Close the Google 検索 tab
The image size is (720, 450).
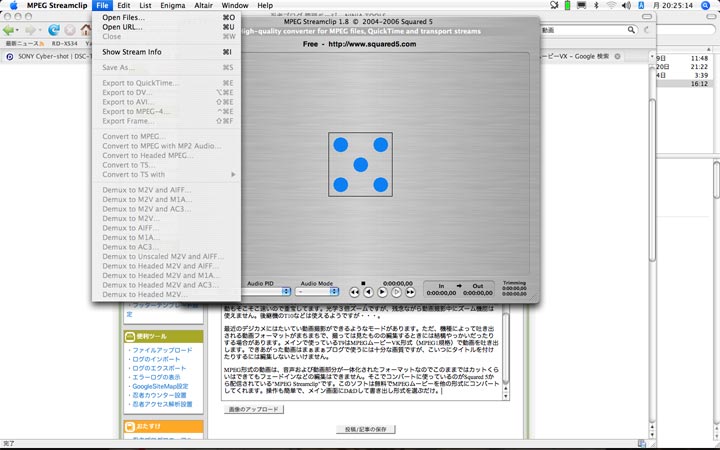click(x=618, y=56)
